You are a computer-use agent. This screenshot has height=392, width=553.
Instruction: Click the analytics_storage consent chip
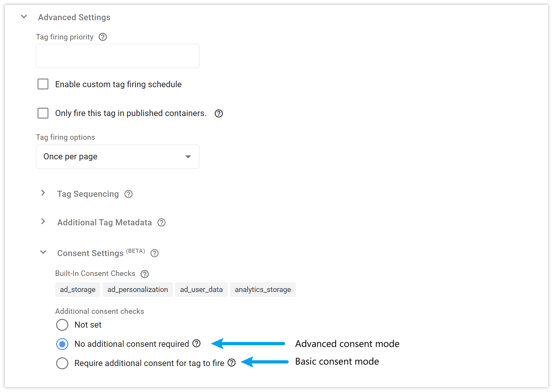coord(263,289)
